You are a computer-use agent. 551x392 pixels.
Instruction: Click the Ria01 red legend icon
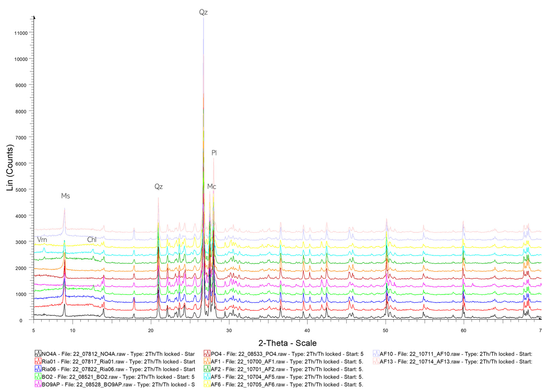(38, 362)
